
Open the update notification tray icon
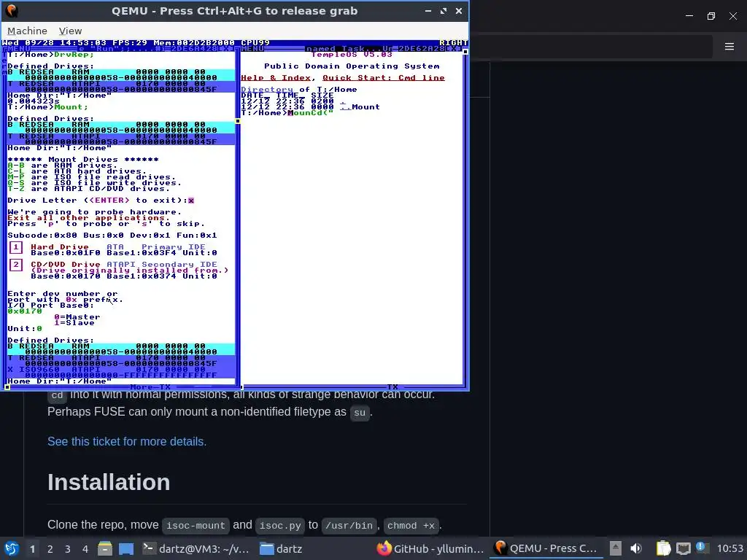pos(702,548)
